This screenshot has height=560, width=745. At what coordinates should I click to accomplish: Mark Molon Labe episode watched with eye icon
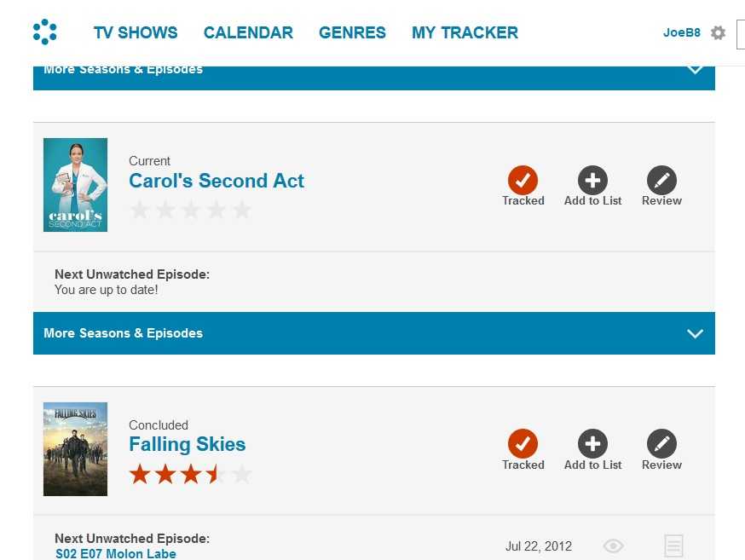[613, 546]
